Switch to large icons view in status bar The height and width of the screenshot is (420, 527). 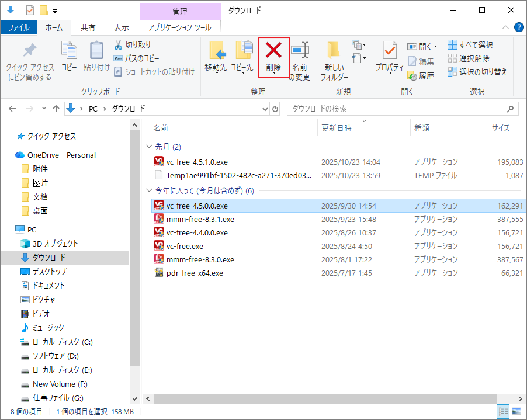click(516, 411)
